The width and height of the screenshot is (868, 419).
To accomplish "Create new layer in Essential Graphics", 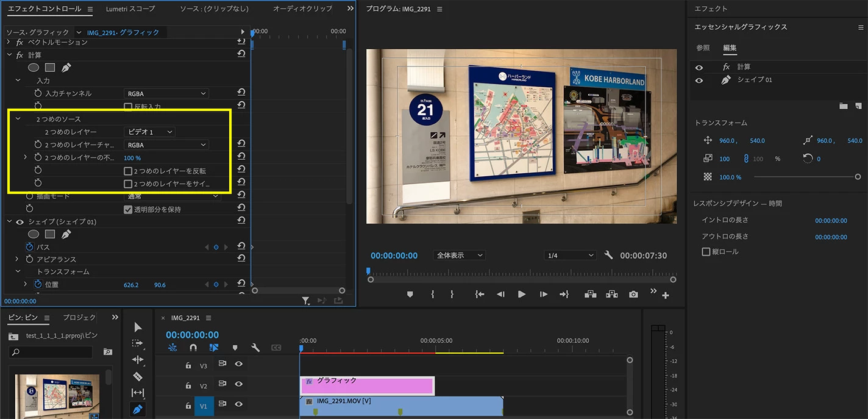I will pyautogui.click(x=858, y=106).
